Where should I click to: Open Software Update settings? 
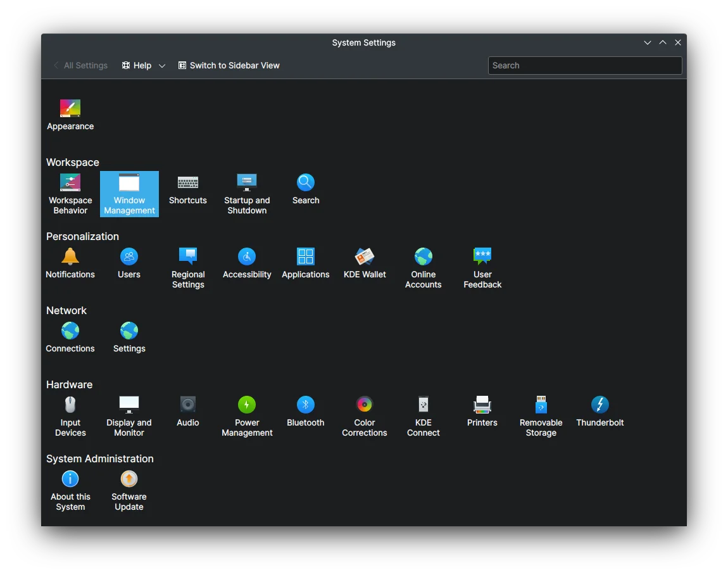[129, 491]
